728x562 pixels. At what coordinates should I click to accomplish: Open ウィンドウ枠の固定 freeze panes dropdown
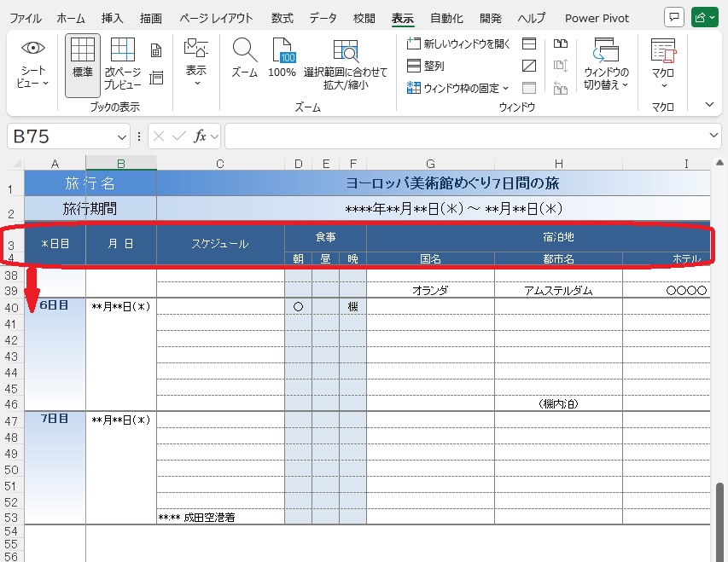pyautogui.click(x=458, y=88)
